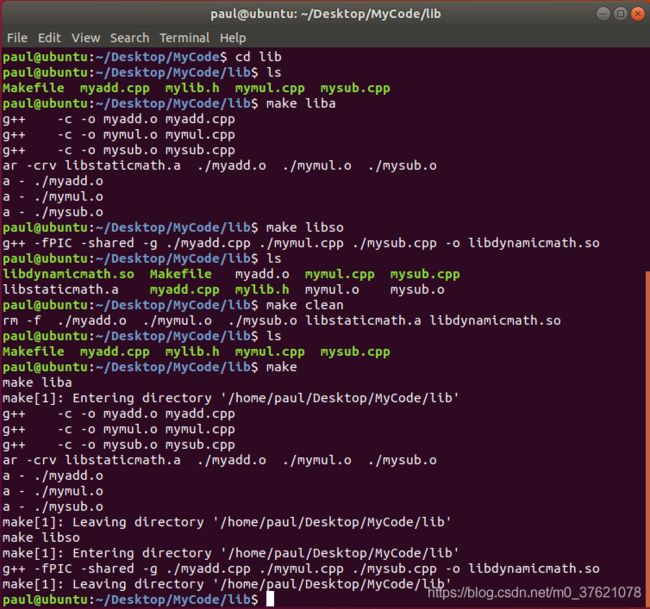
Task: Click the 'rm -f' output line
Action: (x=281, y=320)
